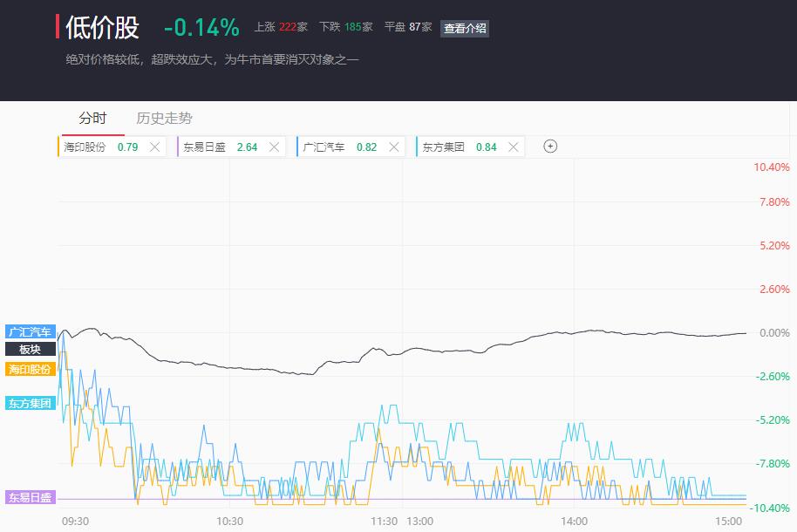Click the 下跌 185家 count

[x=345, y=27]
